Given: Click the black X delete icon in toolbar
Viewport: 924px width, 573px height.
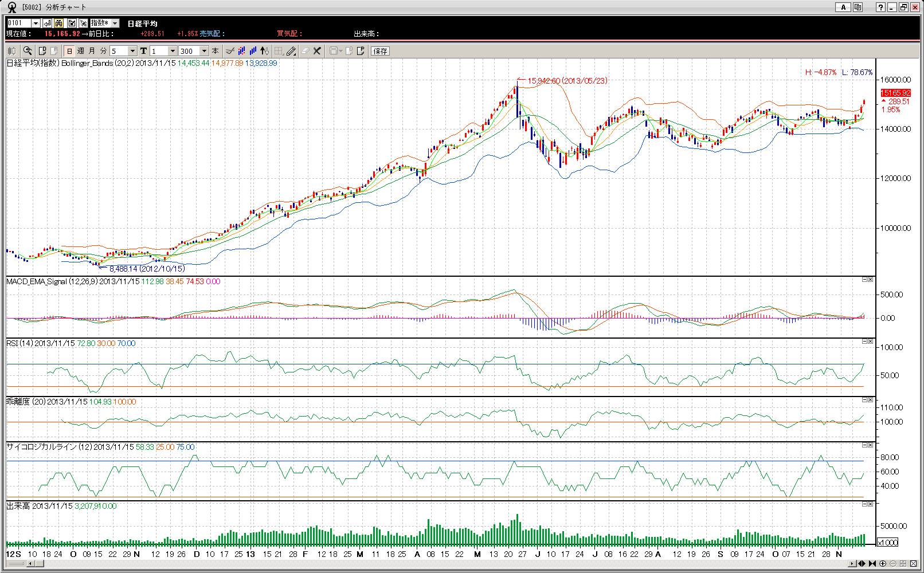Looking at the screenshot, I should pyautogui.click(x=317, y=51).
